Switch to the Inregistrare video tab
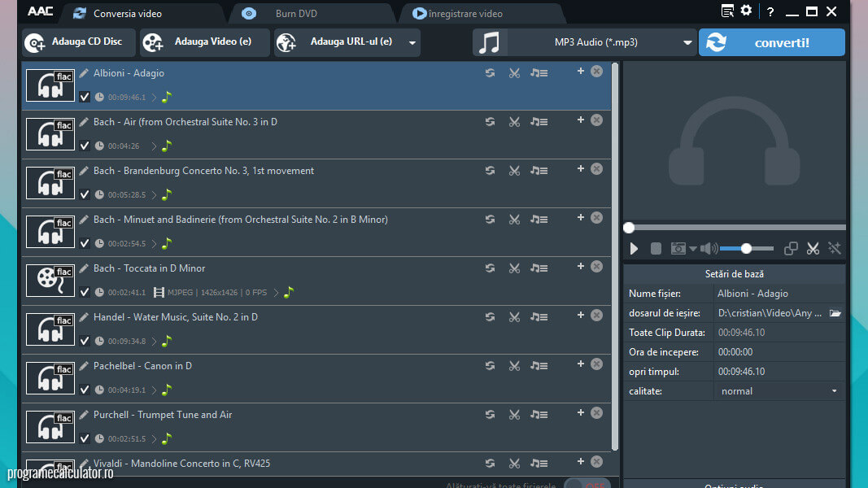Viewport: 868px width, 488px height. [465, 14]
